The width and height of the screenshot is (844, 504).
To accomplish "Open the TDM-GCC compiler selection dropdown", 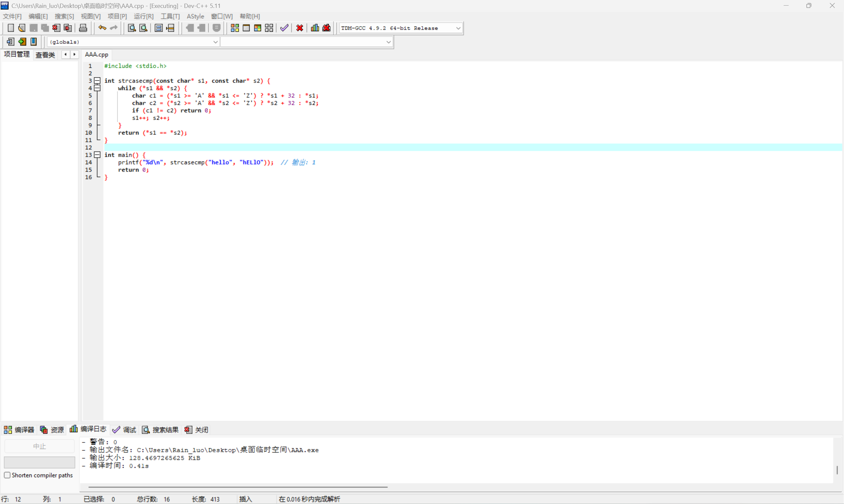I will tap(458, 28).
